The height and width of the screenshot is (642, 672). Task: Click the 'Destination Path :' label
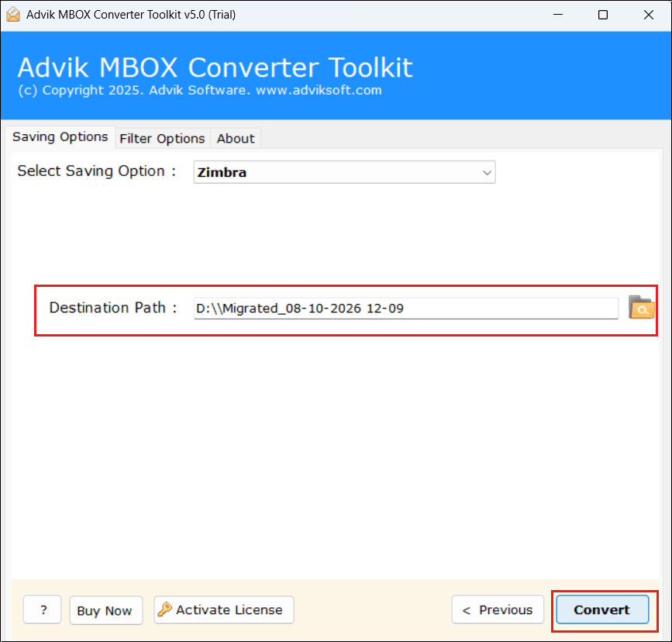pyautogui.click(x=113, y=308)
